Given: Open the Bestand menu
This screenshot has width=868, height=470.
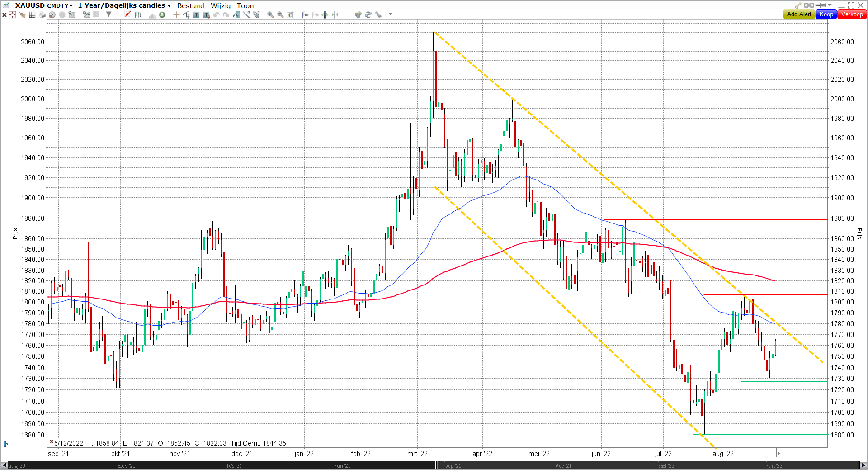Looking at the screenshot, I should (x=190, y=5).
